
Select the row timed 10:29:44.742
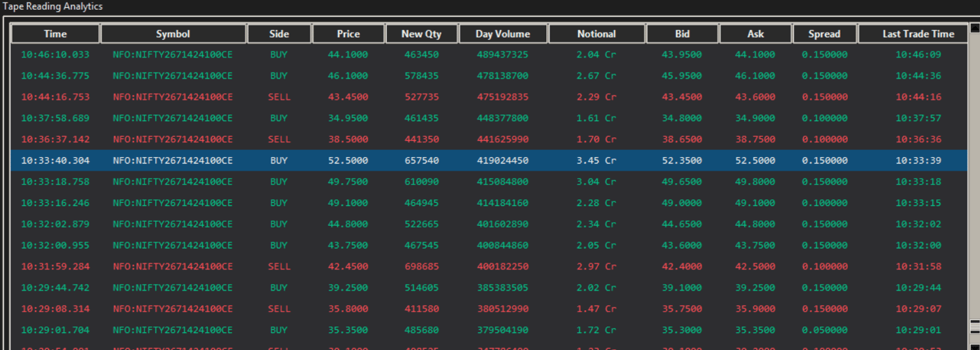click(489, 288)
